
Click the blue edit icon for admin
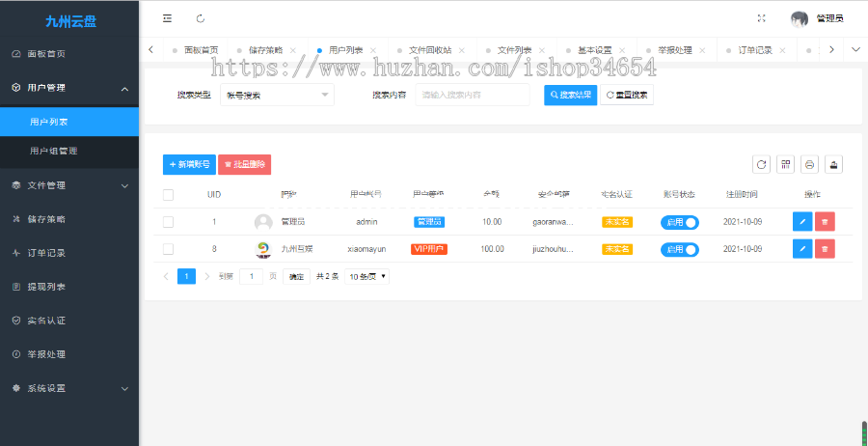[x=801, y=222]
